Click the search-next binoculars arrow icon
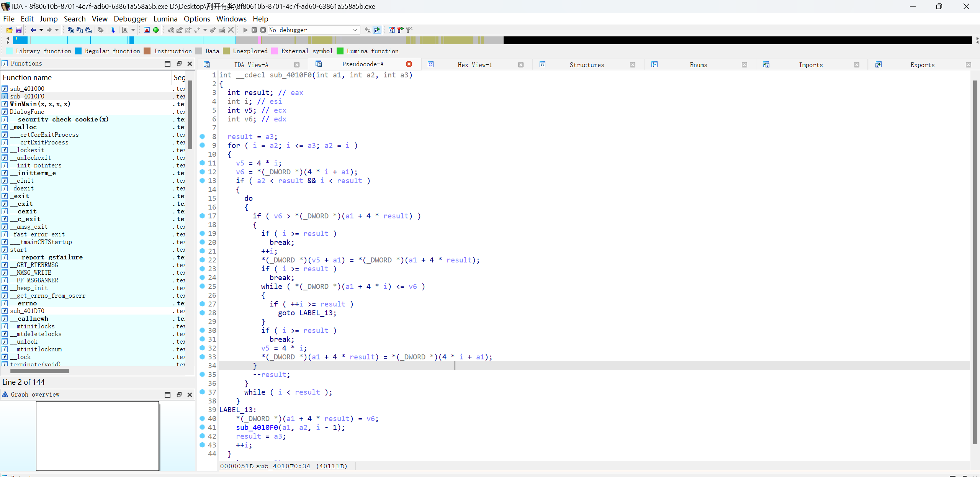 101,30
